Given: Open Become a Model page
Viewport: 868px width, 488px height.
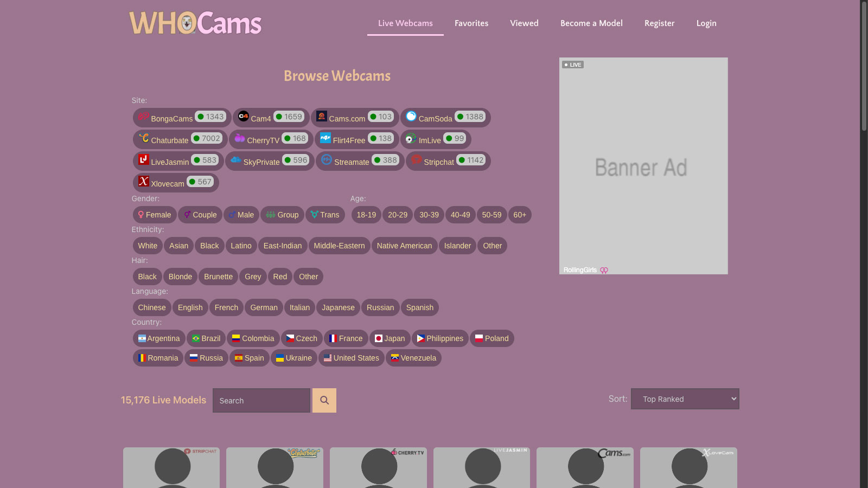Looking at the screenshot, I should [591, 23].
